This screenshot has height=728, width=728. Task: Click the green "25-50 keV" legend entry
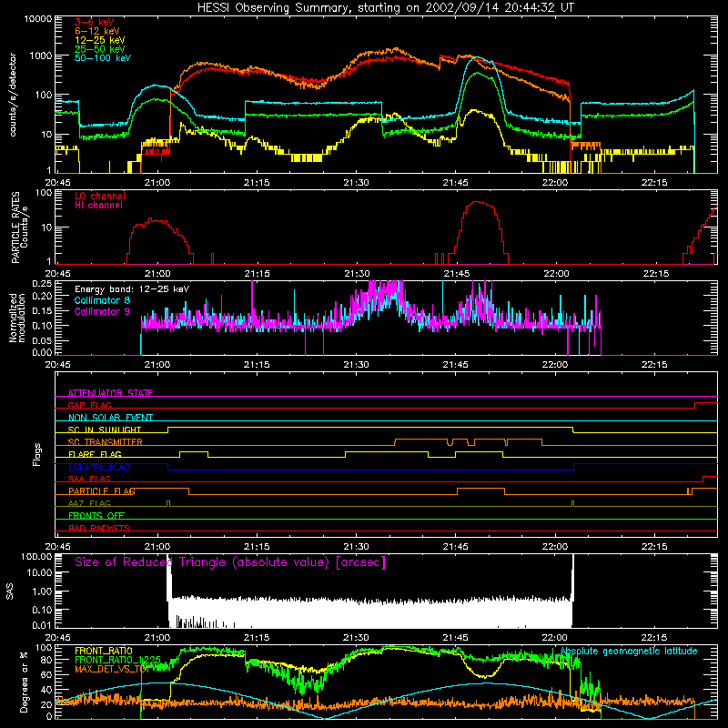(x=100, y=49)
